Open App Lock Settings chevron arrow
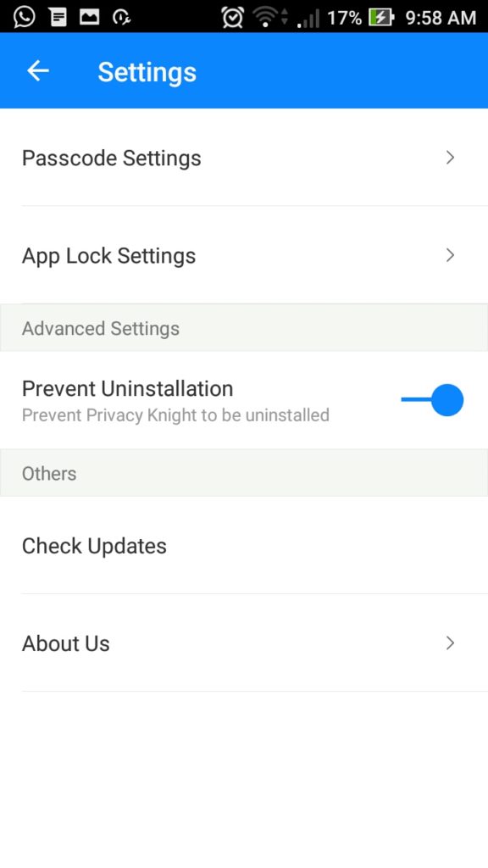The height and width of the screenshot is (868, 488). (x=451, y=255)
